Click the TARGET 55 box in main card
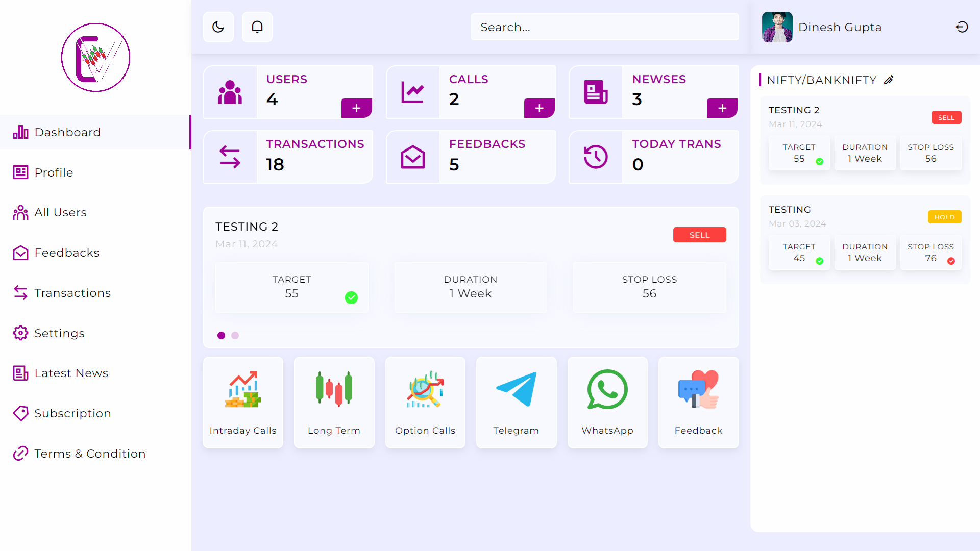 [x=291, y=287]
